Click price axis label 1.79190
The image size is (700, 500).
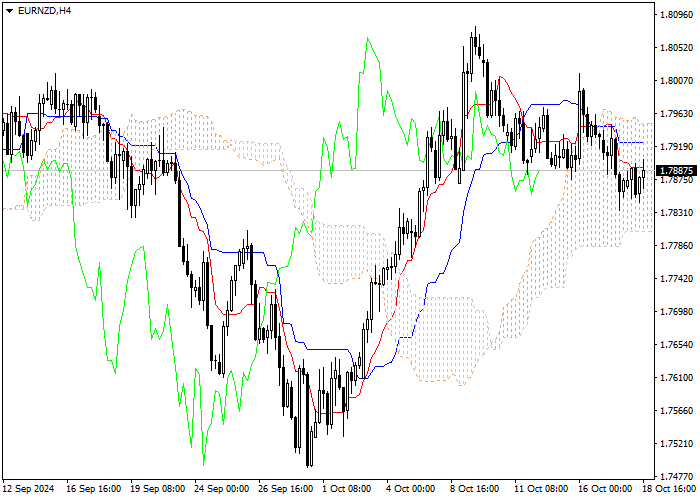point(676,147)
